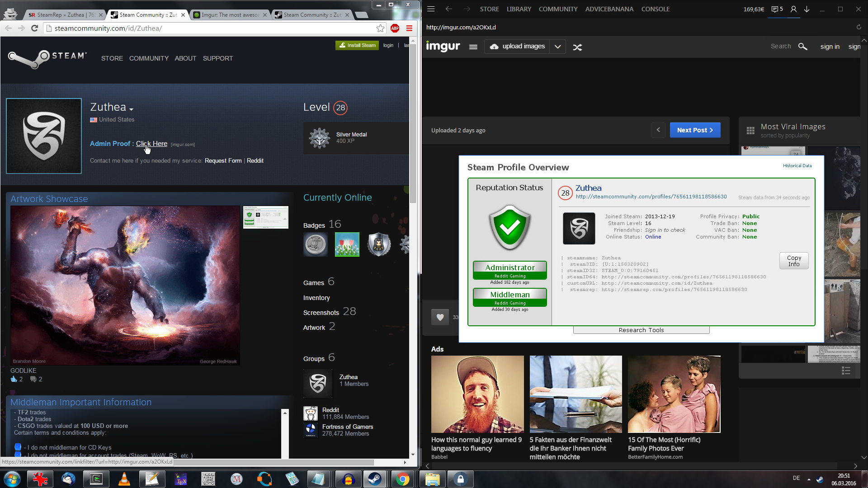Select the small artwork thumbnail in showcase
This screenshot has width=868, height=488.
265,217
